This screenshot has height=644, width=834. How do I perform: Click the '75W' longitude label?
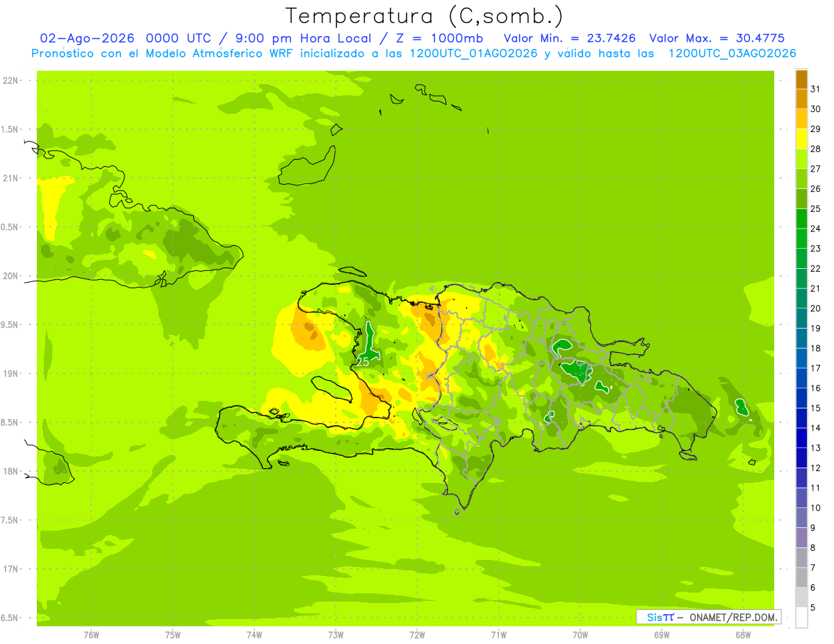tap(172, 635)
